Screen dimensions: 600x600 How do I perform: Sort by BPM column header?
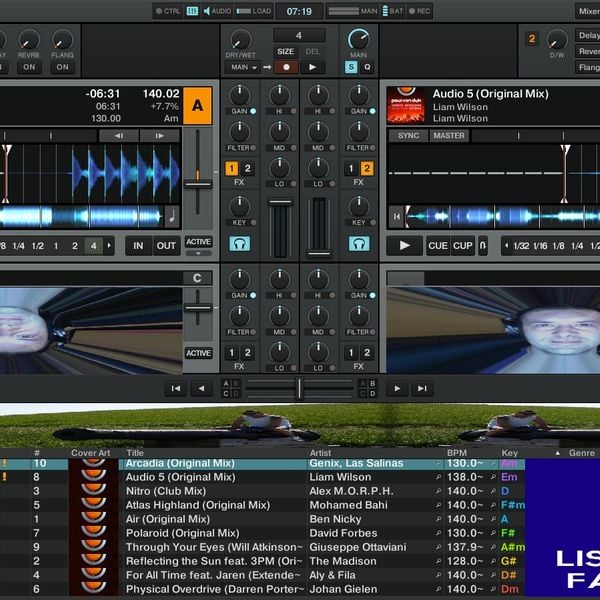[457, 453]
